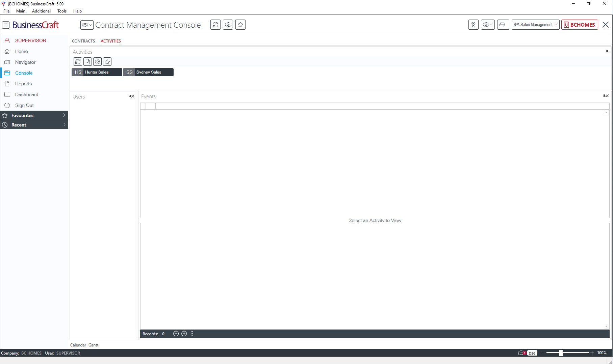The width and height of the screenshot is (613, 364).
Task: Open the top-right settings gear dropdown
Action: [x=488, y=25]
